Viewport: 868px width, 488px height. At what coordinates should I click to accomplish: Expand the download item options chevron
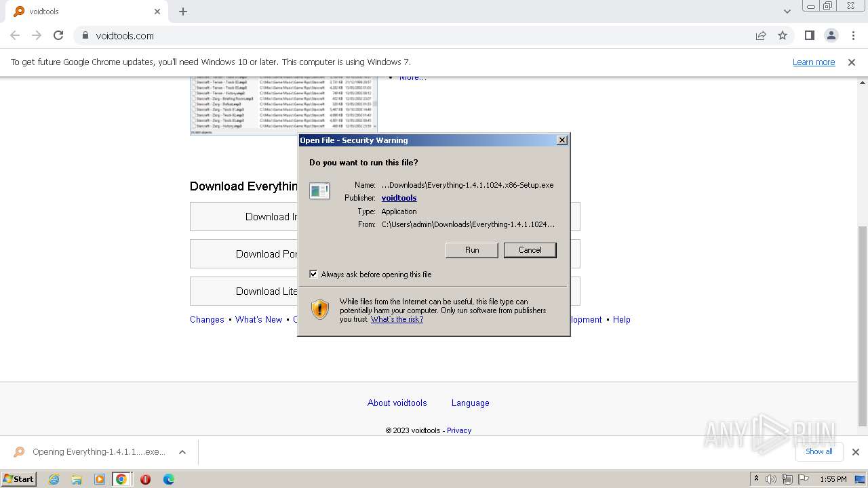(182, 452)
